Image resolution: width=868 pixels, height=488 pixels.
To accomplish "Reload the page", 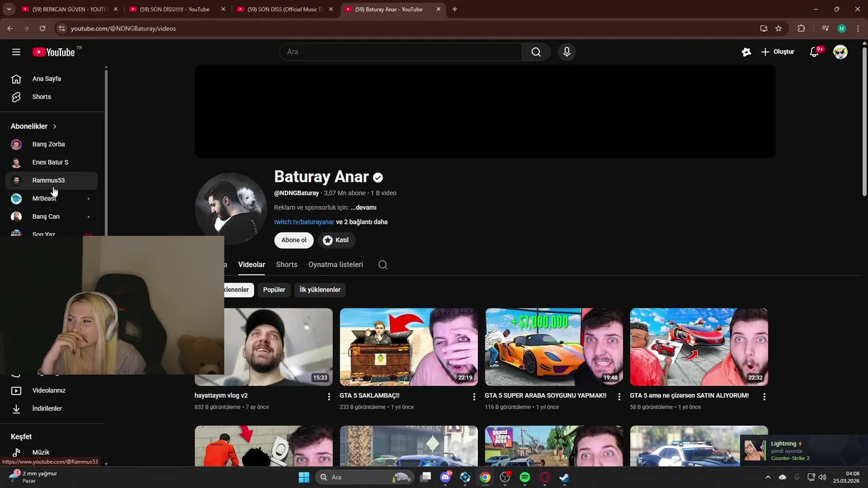I will point(42,28).
